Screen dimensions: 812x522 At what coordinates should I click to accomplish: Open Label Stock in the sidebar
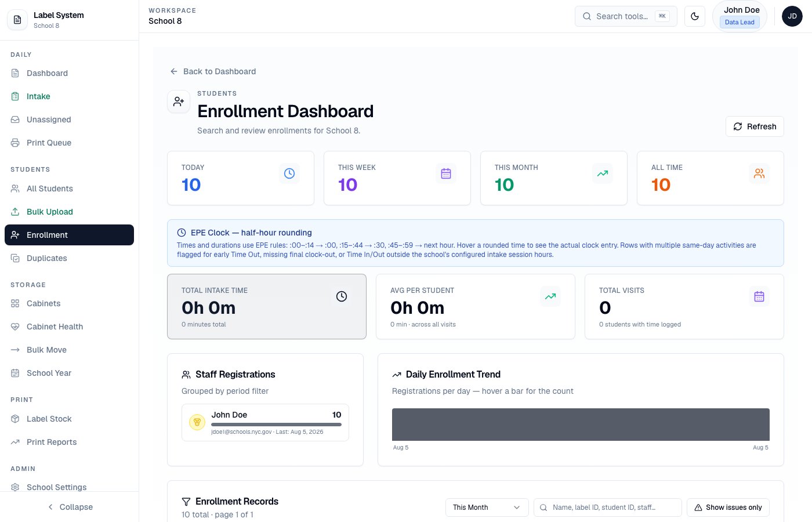click(x=69, y=419)
